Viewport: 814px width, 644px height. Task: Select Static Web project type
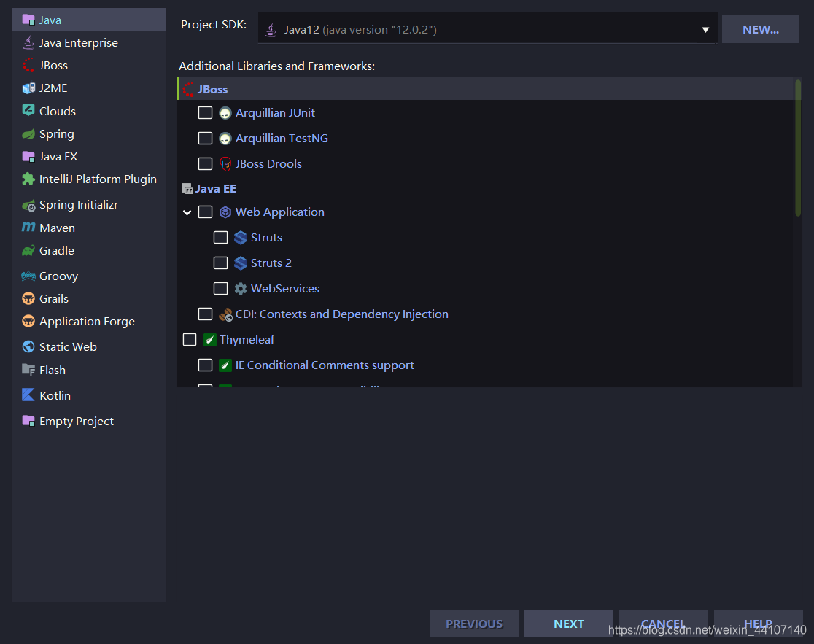pyautogui.click(x=88, y=346)
